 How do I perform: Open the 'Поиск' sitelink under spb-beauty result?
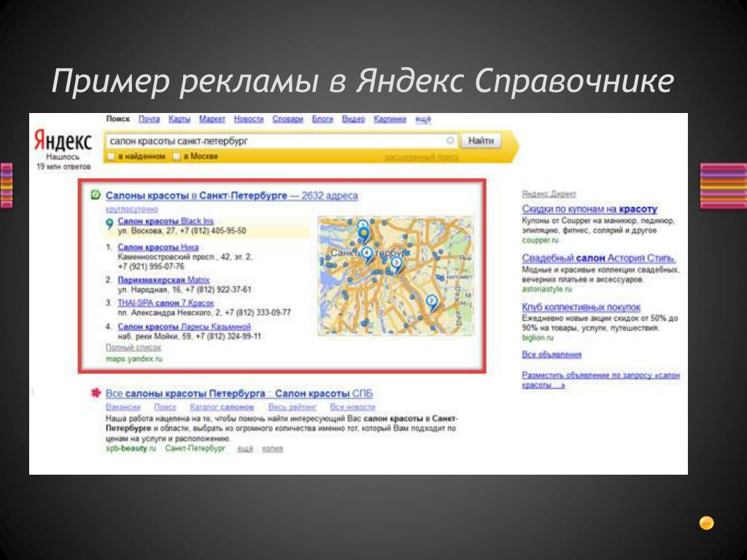tap(166, 407)
